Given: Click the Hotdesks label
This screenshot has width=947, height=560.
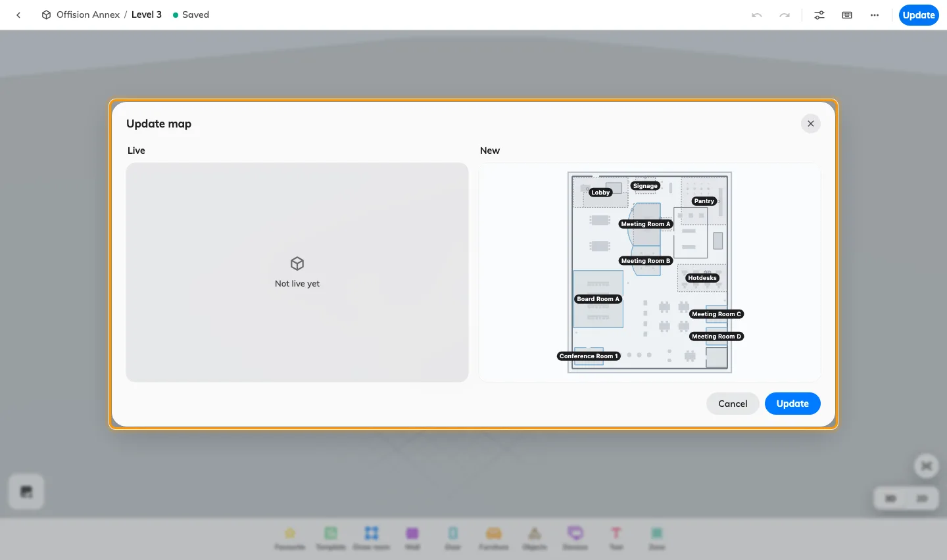Looking at the screenshot, I should click(x=702, y=278).
